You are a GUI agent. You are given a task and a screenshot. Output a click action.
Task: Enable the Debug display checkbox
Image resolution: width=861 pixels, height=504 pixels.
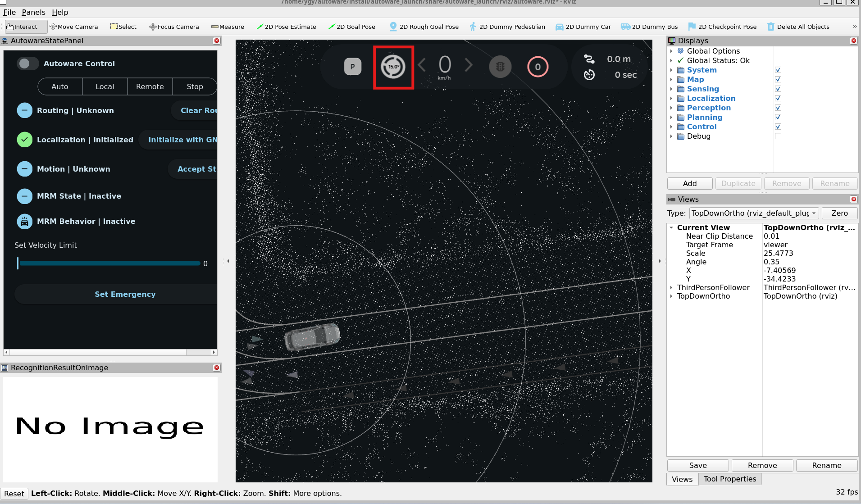(778, 136)
